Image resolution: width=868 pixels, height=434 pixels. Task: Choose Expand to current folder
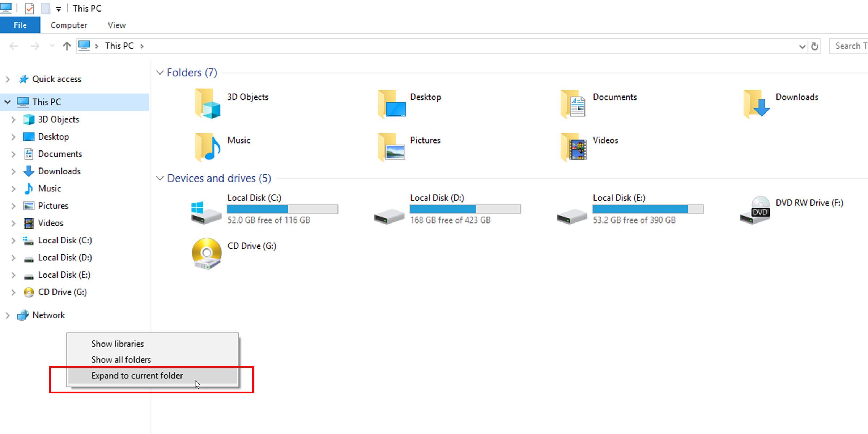coord(153,376)
